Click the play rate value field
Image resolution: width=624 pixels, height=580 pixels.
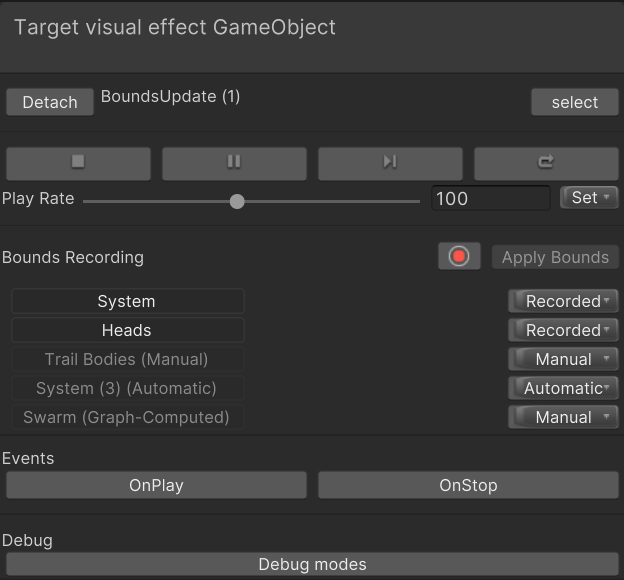coord(490,198)
